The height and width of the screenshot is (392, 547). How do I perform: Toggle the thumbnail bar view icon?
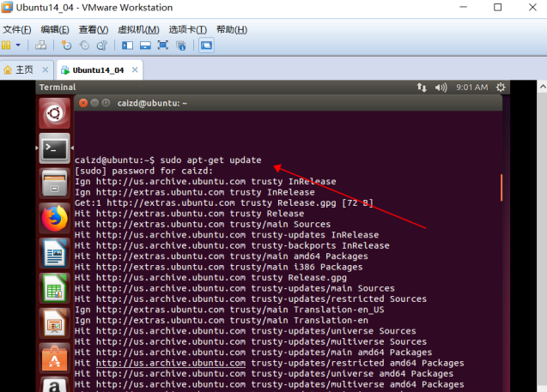tap(145, 45)
